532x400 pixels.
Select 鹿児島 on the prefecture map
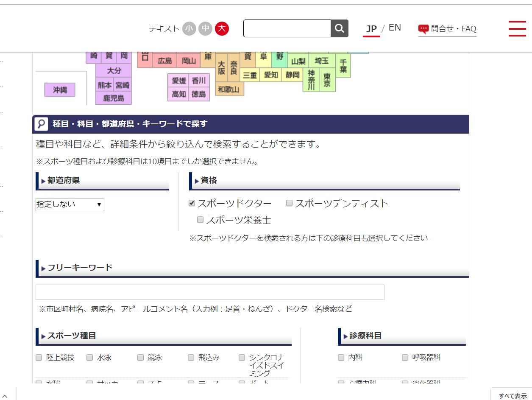point(114,98)
